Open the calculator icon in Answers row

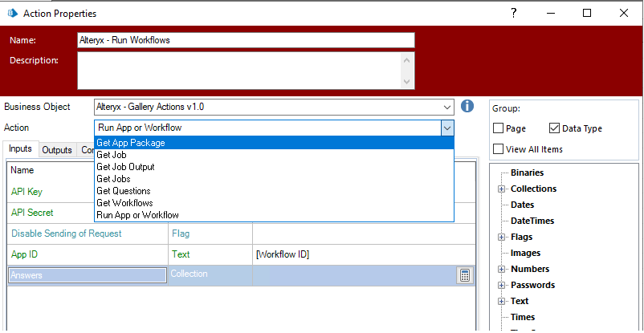point(464,275)
